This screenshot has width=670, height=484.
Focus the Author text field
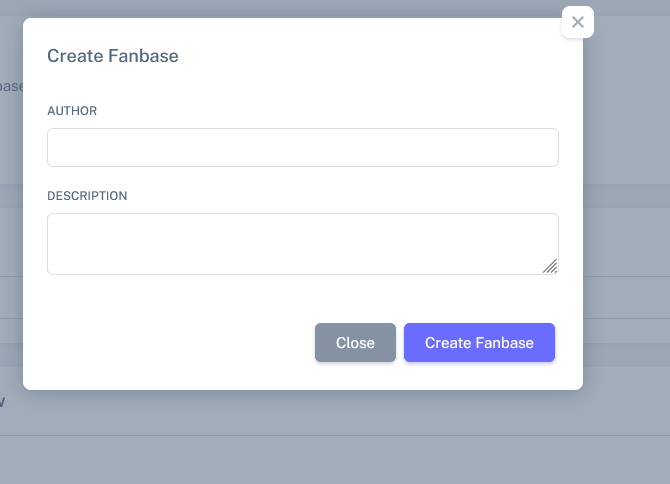pos(302,147)
